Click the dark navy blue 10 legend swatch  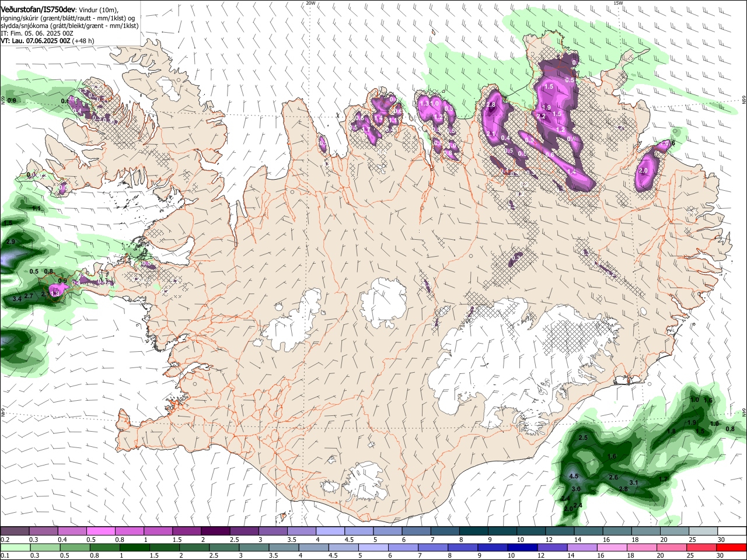(522, 547)
